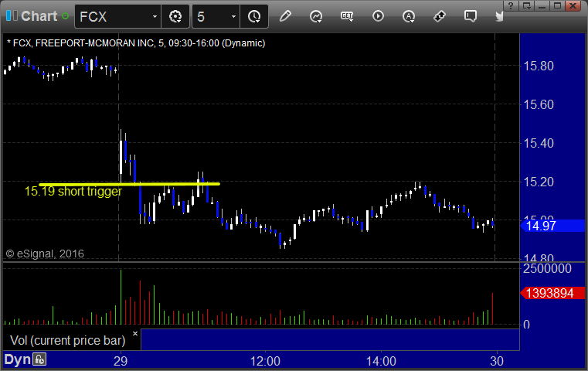
Task: Click the FCX symbol input field
Action: (x=113, y=16)
